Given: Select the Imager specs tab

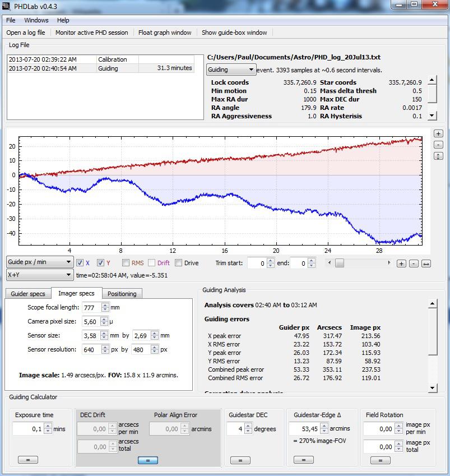Looking at the screenshot, I should click(x=76, y=293).
